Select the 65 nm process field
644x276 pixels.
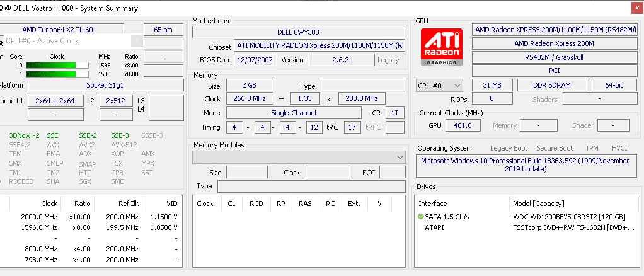(163, 30)
